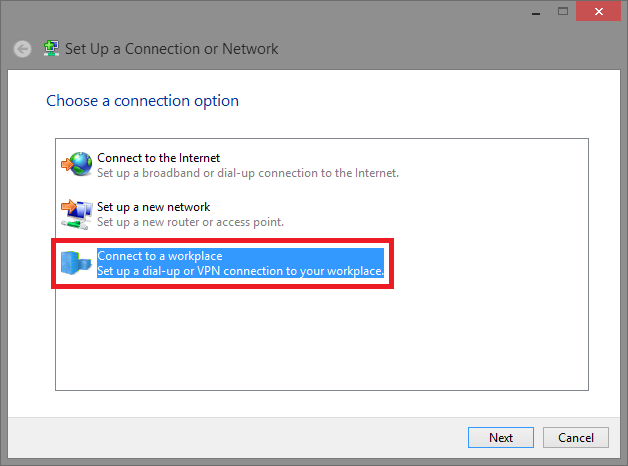
Task: Click the new router or access point description
Action: click(x=190, y=222)
